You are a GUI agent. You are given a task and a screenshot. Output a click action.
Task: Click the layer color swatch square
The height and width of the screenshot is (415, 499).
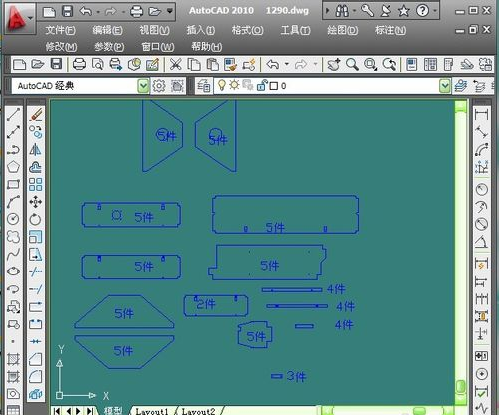pos(274,86)
